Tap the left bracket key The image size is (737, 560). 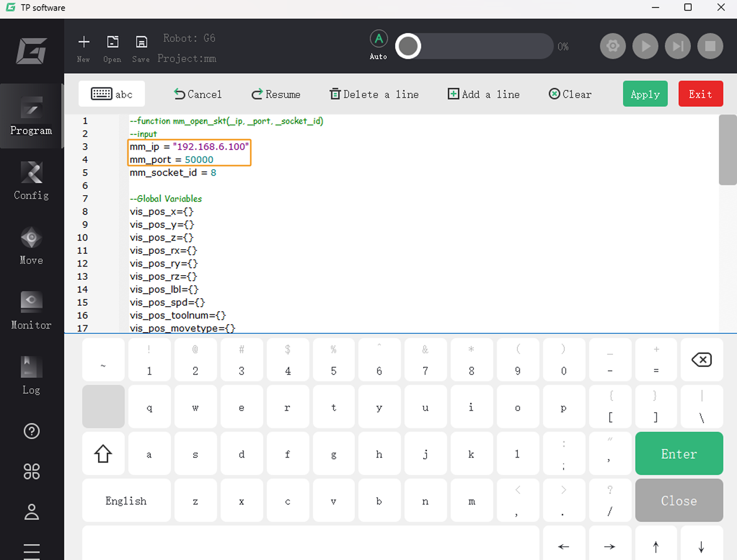tap(610, 407)
